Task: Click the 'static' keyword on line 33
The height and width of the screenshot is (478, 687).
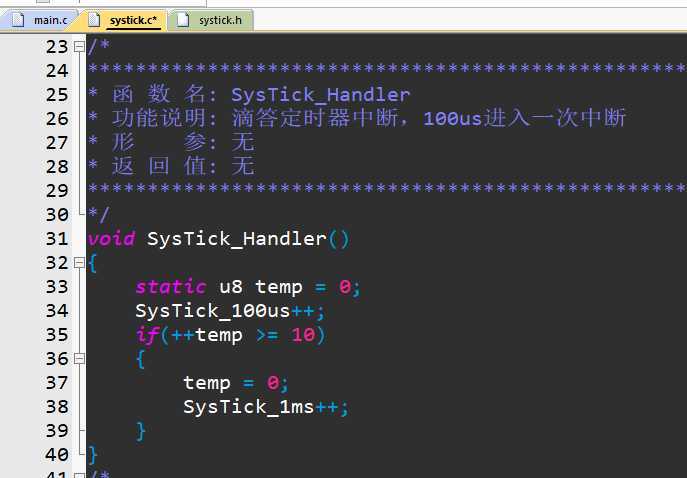Action: click(x=170, y=287)
